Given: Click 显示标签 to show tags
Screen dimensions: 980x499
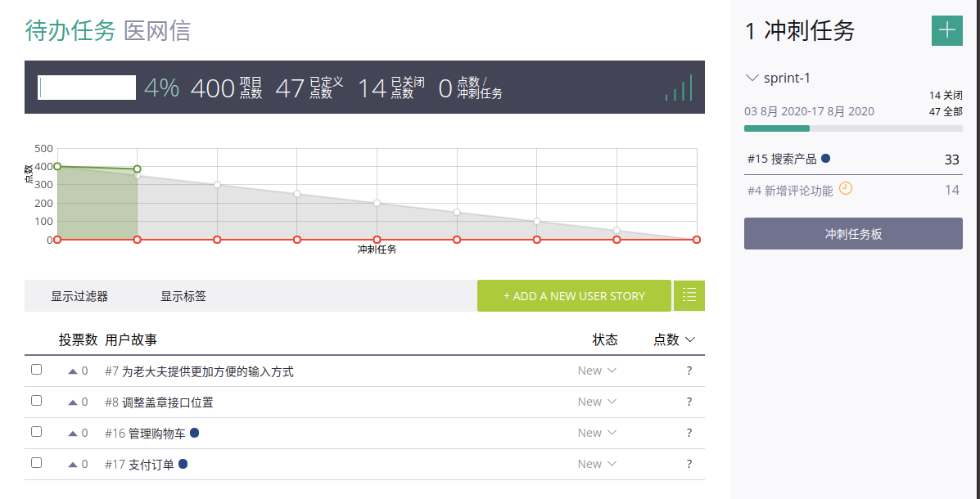Looking at the screenshot, I should point(183,296).
